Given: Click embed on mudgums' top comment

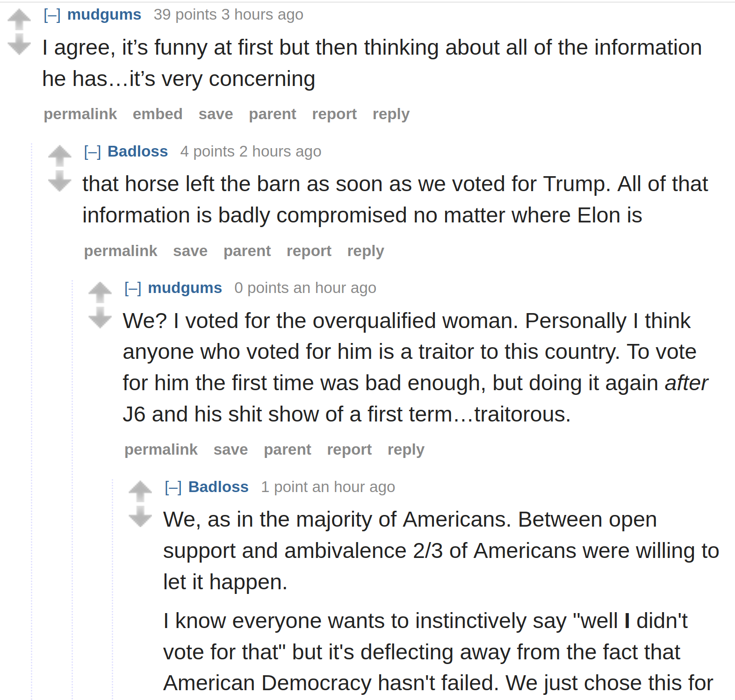Looking at the screenshot, I should (x=158, y=114).
